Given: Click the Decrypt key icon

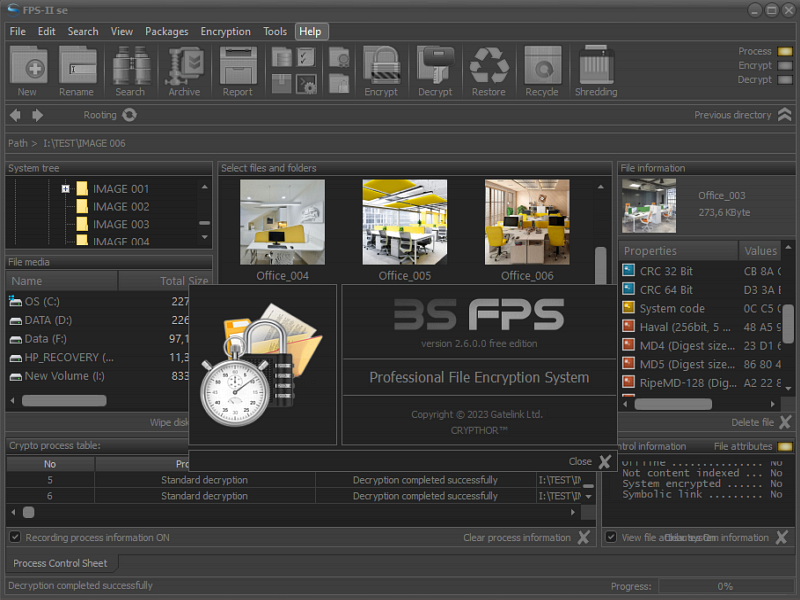Looking at the screenshot, I should tap(435, 69).
